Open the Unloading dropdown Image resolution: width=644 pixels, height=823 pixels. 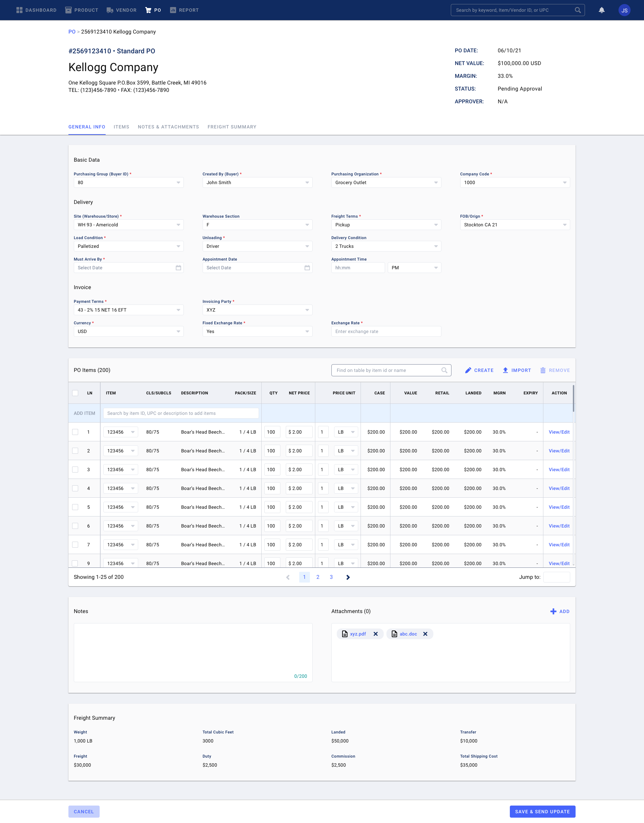257,246
